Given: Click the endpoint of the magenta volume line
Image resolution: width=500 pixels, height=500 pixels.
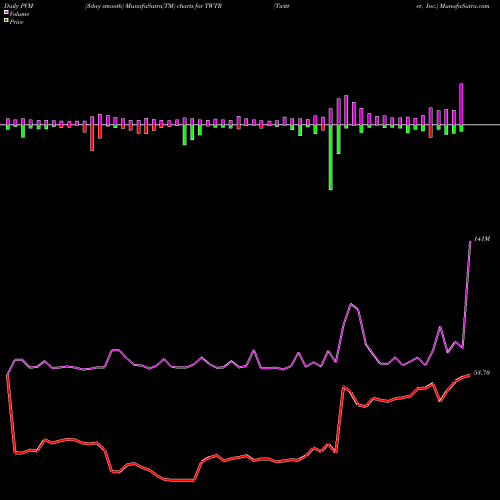Looking at the screenshot, I should click(470, 241).
